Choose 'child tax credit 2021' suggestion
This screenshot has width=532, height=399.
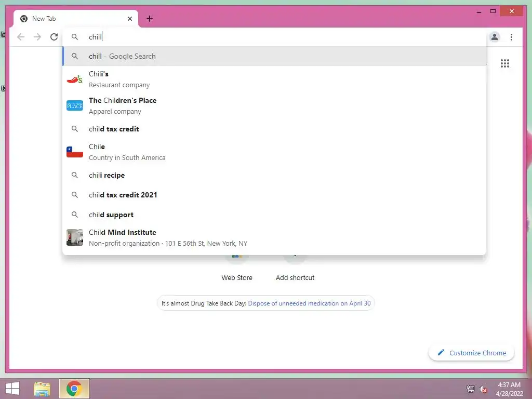click(x=274, y=195)
